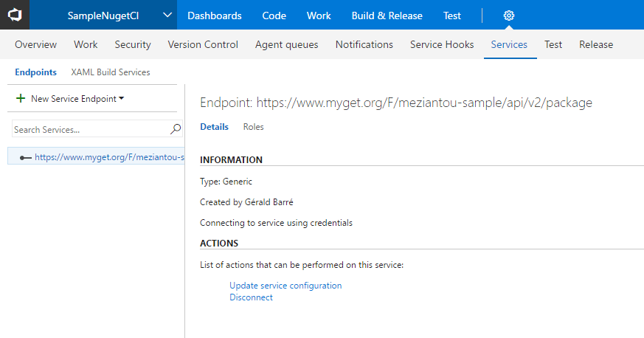Select the Service Hooks tab
644x338 pixels.
coord(442,44)
